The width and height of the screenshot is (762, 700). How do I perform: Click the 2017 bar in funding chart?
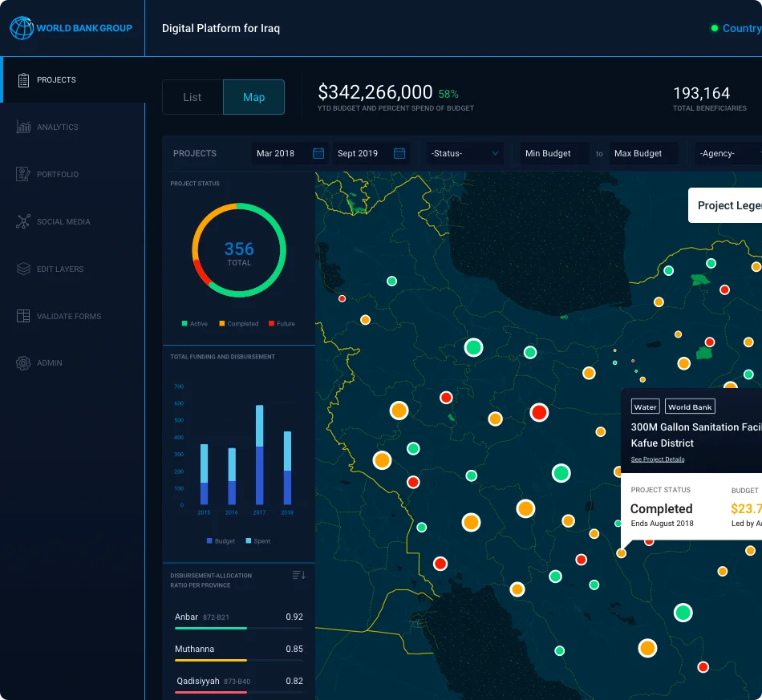point(260,455)
